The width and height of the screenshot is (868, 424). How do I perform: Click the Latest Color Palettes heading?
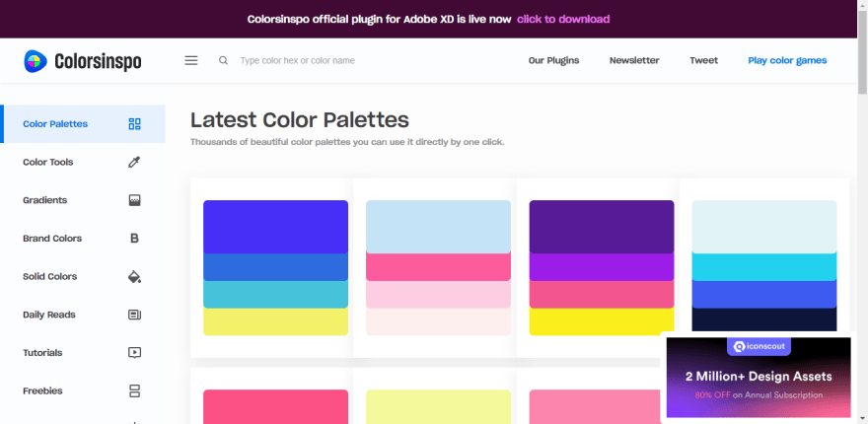click(300, 119)
